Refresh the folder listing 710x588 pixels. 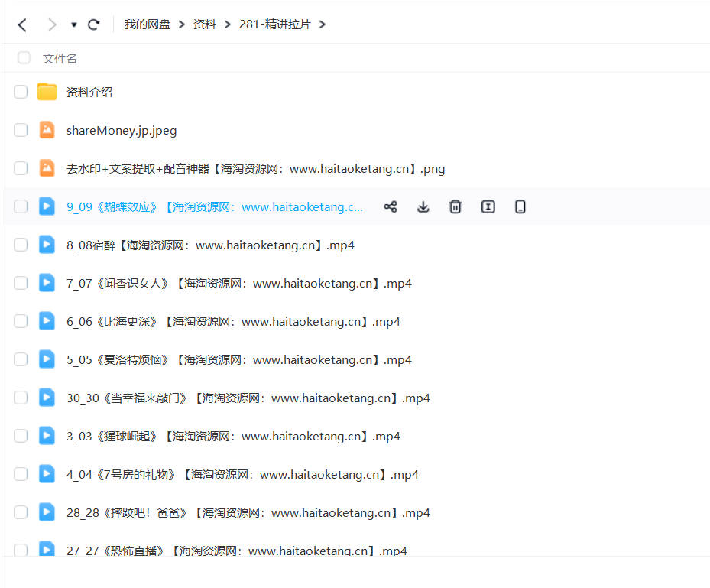click(x=94, y=24)
